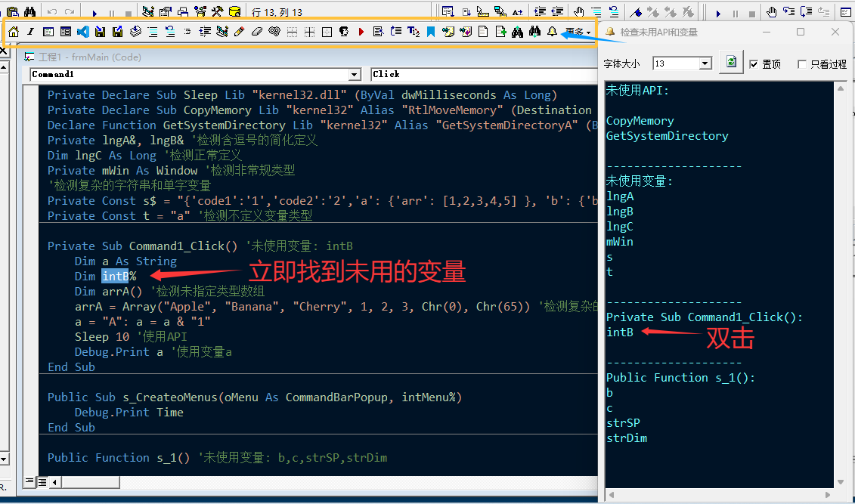This screenshot has height=504, width=855.
Task: Enable the 只看过程 checkbox
Action: pyautogui.click(x=802, y=64)
